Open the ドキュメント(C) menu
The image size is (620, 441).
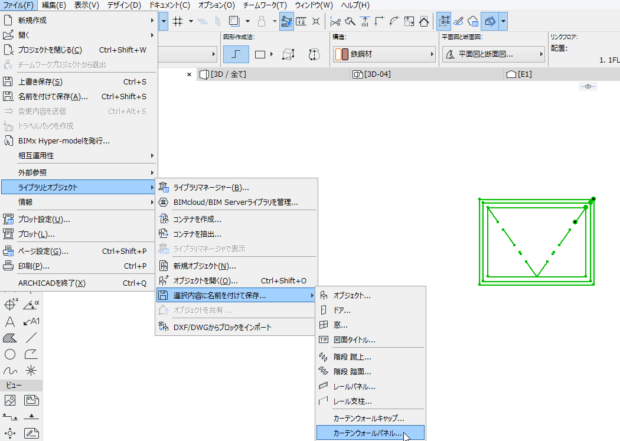(169, 5)
